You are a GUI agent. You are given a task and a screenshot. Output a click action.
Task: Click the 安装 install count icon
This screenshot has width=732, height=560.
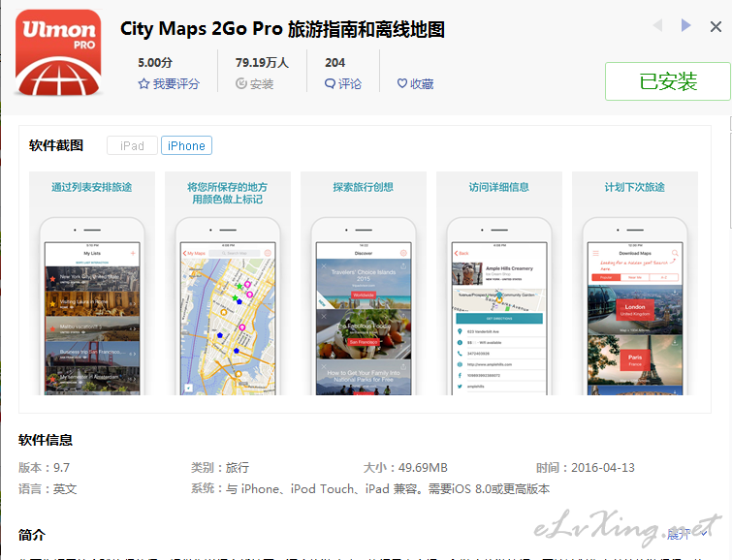(240, 84)
